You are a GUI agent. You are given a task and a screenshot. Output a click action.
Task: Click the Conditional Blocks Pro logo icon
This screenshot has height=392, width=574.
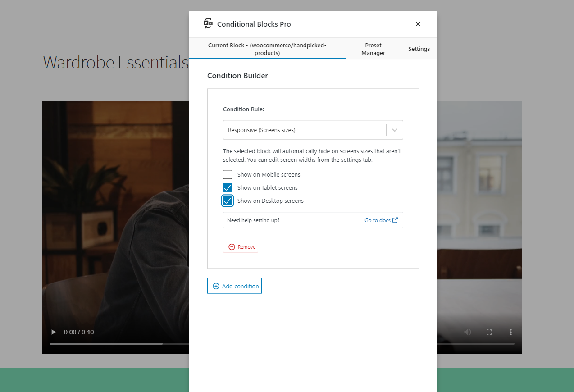point(208,24)
